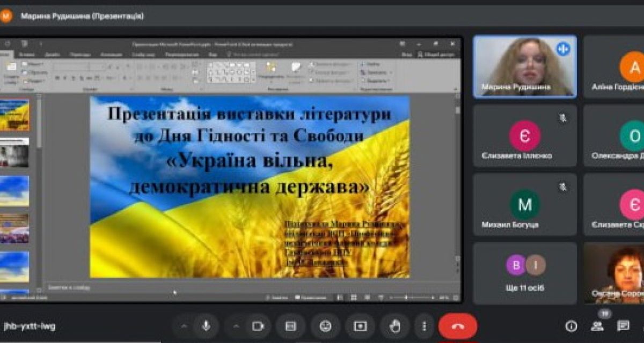
Task: Toggle raise hand
Action: tap(395, 326)
